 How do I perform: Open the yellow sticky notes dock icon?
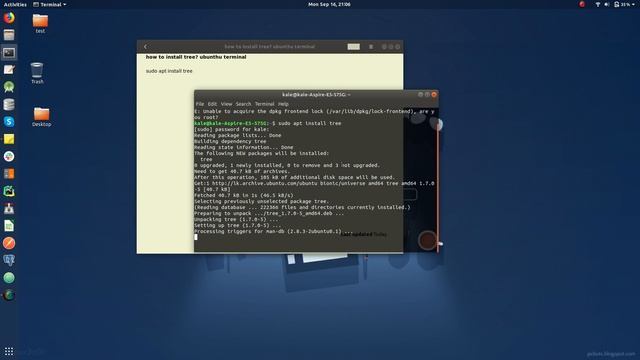tap(9, 139)
